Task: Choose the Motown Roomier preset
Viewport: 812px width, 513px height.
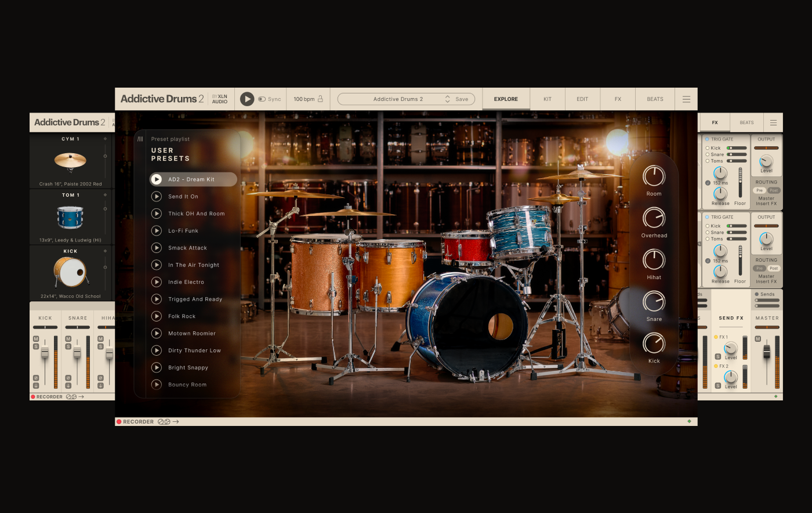Action: click(x=192, y=334)
